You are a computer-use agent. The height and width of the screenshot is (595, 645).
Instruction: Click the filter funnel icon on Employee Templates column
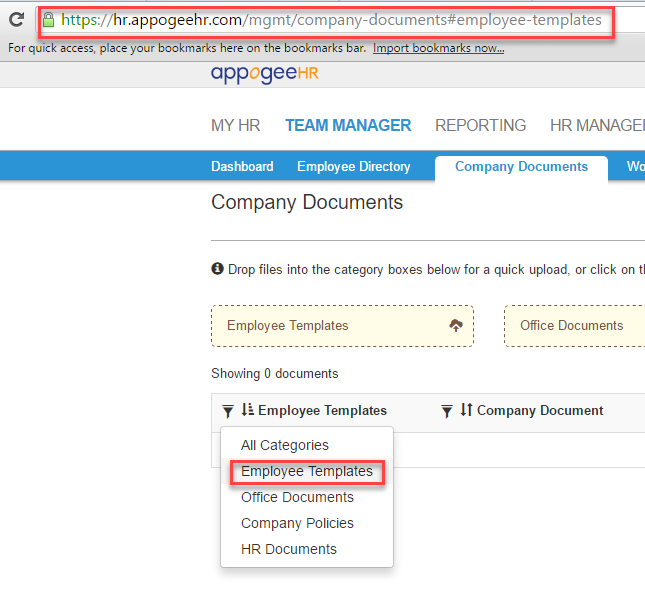pos(228,411)
